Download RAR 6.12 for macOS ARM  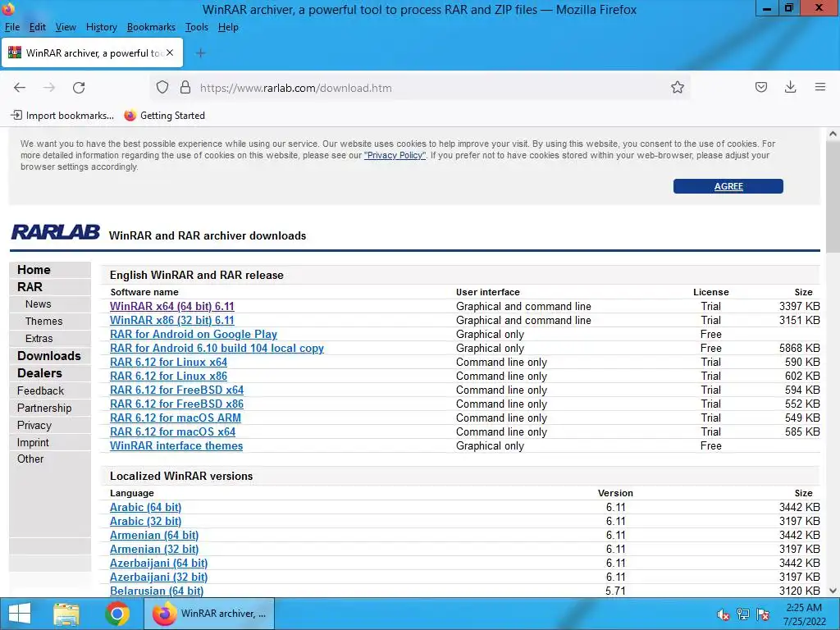[x=176, y=418]
